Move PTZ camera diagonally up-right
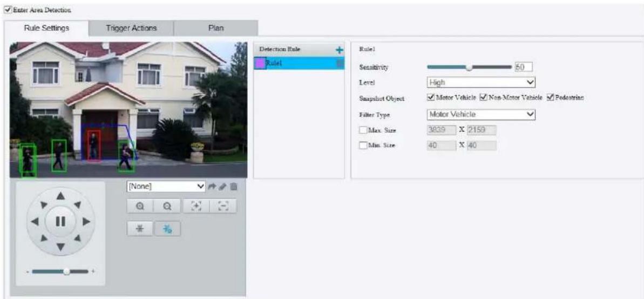Screen dimensions: 644x299 click(x=77, y=205)
